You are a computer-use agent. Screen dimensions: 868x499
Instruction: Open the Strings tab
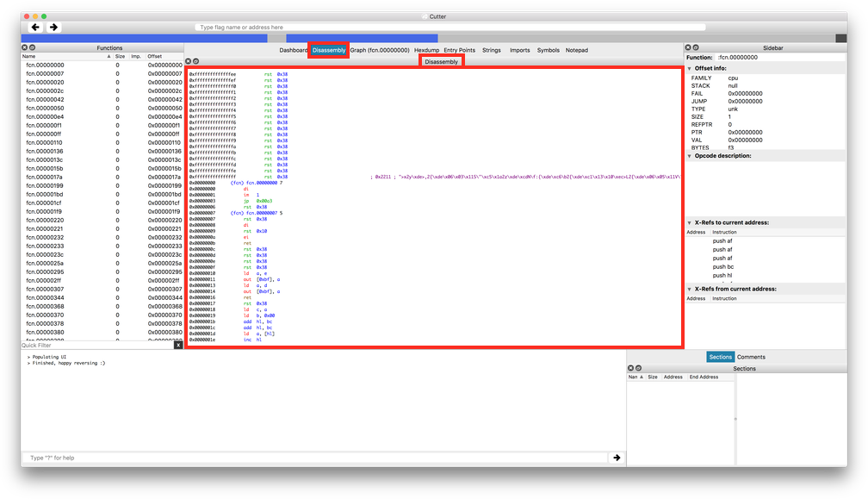(492, 50)
